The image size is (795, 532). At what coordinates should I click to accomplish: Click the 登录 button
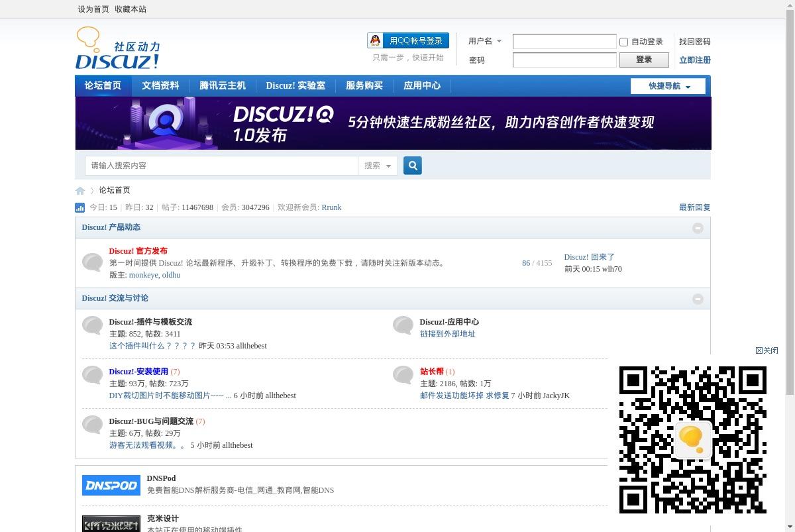pyautogui.click(x=644, y=60)
